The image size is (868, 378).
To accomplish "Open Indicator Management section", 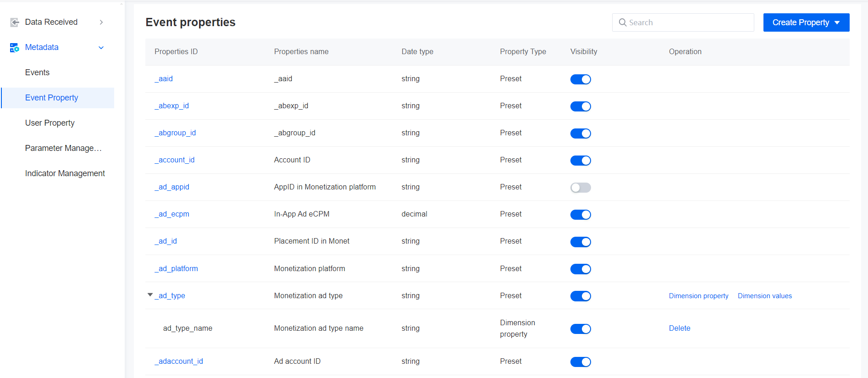I will click(x=65, y=173).
